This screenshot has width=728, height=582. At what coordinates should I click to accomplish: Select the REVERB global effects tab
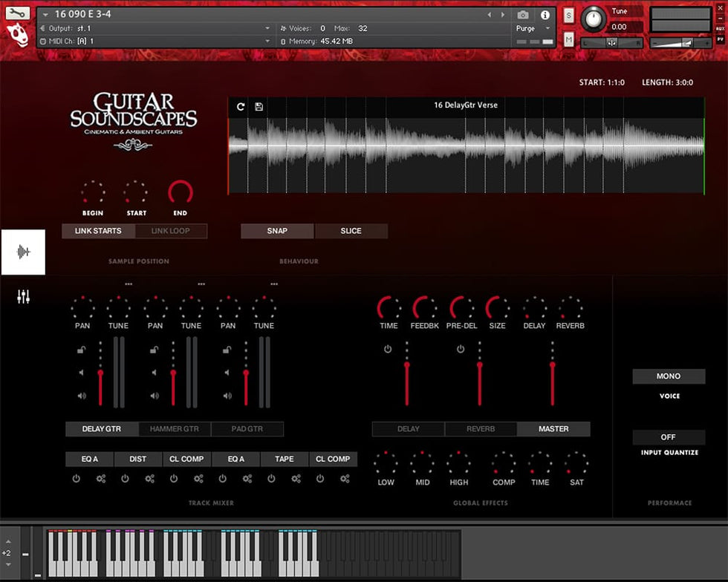(481, 429)
